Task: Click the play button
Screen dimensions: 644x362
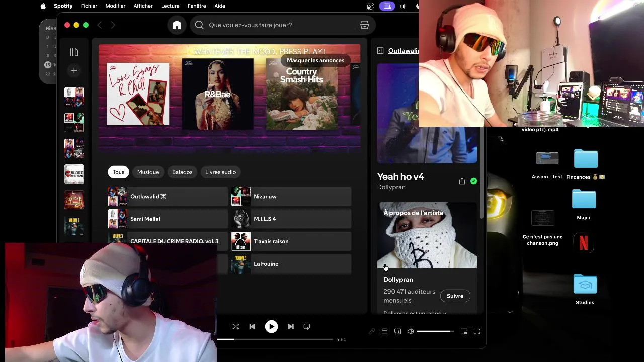Action: (x=271, y=327)
